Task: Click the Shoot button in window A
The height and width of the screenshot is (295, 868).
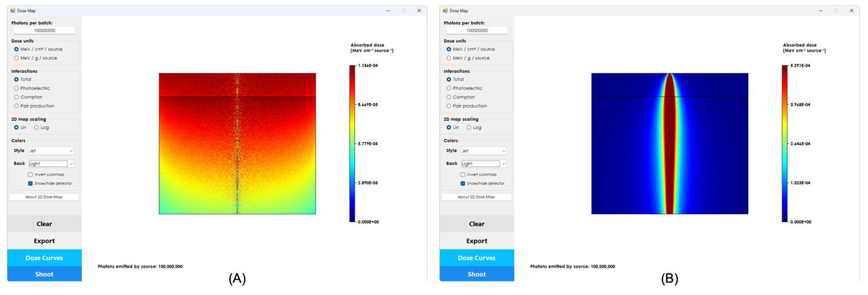Action: click(44, 274)
